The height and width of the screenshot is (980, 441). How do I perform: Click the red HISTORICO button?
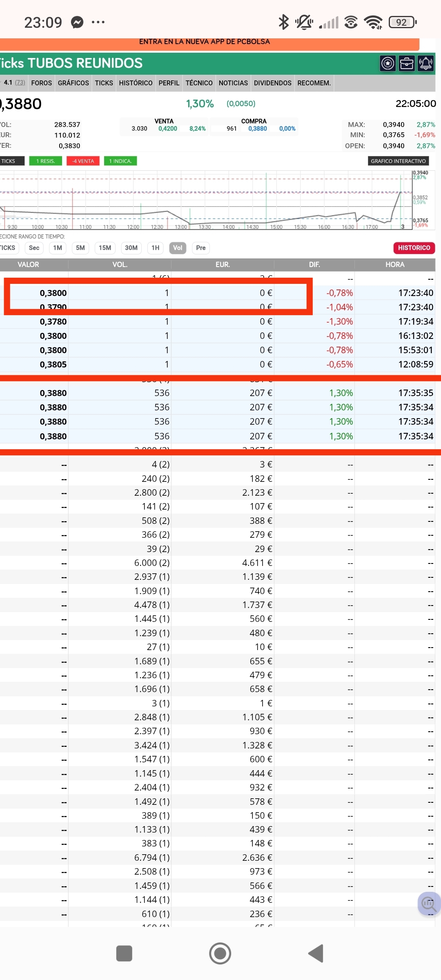pyautogui.click(x=414, y=248)
